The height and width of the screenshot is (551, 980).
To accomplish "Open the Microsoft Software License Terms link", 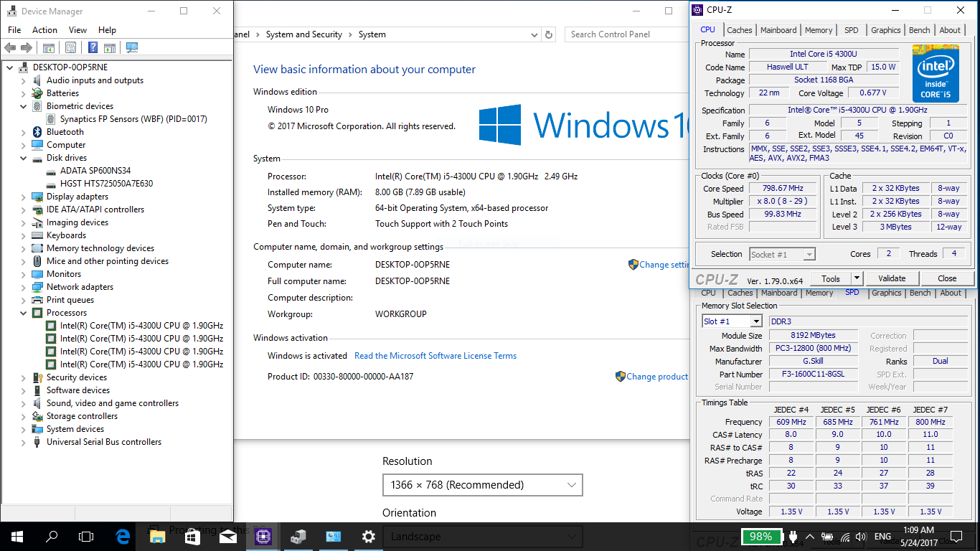I will pos(435,356).
